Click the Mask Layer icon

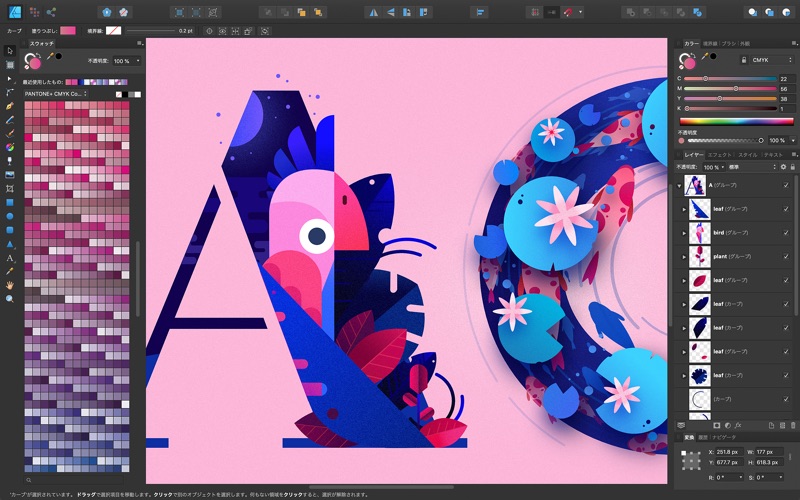[x=717, y=425]
